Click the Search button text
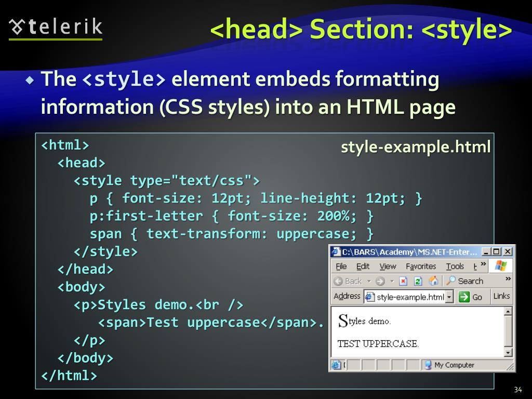The width and height of the screenshot is (532, 399). point(470,281)
